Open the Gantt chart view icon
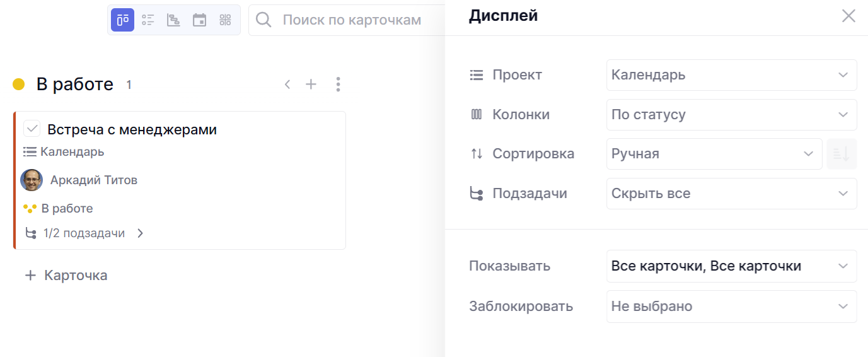The image size is (868, 357). (173, 20)
